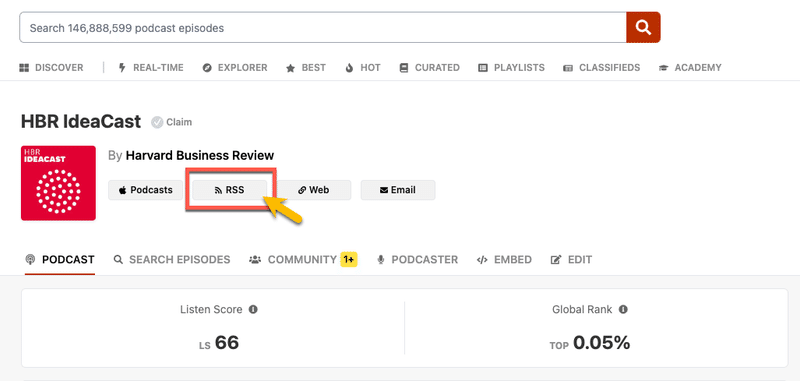Image resolution: width=800 pixels, height=381 pixels.
Task: Open the Harvard Business Review publisher link
Action: pyautogui.click(x=199, y=156)
